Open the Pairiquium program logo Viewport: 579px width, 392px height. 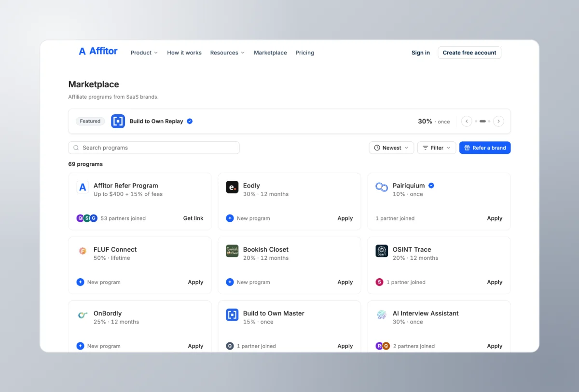tap(382, 187)
